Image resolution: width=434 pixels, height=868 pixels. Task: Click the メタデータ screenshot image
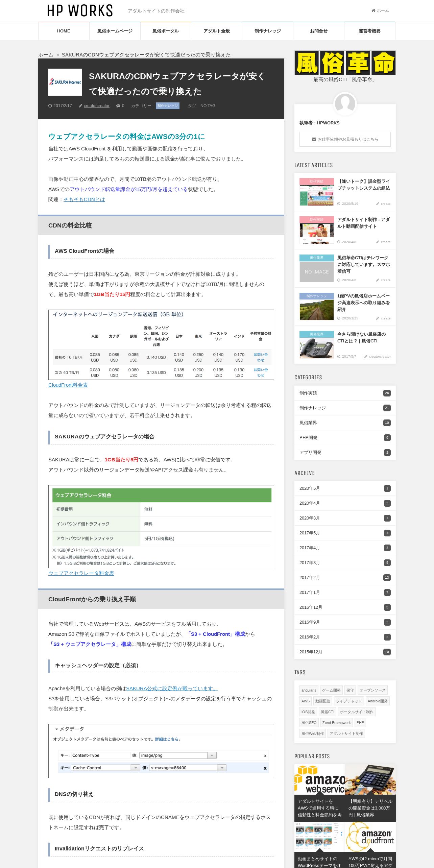coord(161,751)
